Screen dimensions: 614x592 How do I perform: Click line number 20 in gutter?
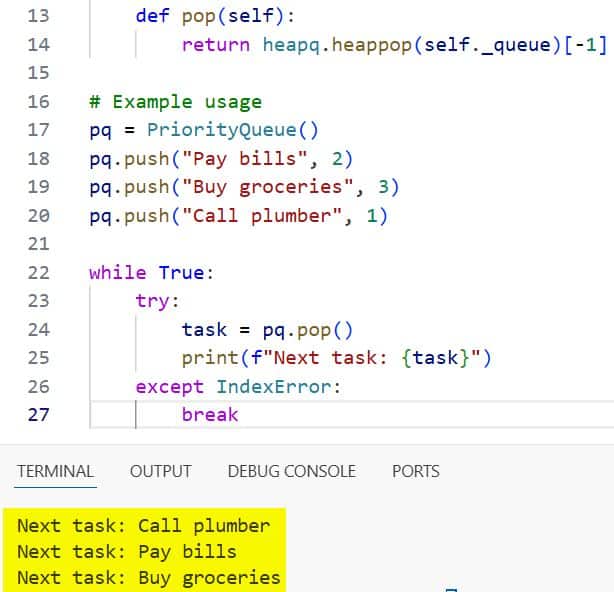(38, 216)
